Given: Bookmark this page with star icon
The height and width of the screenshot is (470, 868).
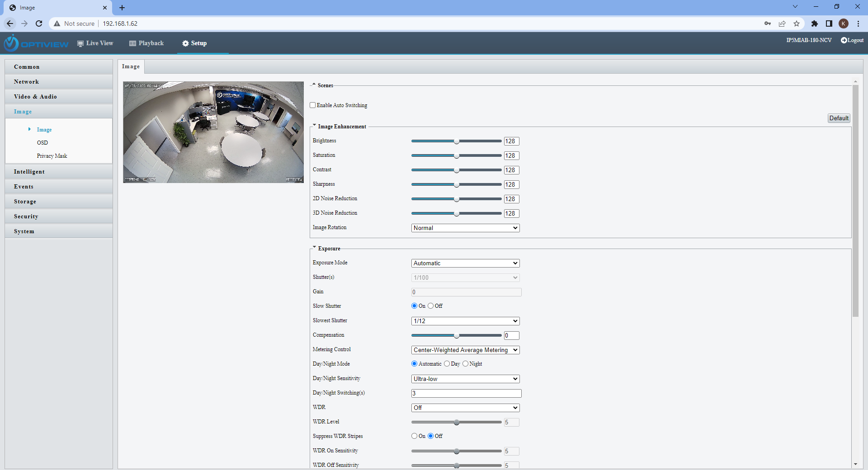Looking at the screenshot, I should click(x=797, y=23).
